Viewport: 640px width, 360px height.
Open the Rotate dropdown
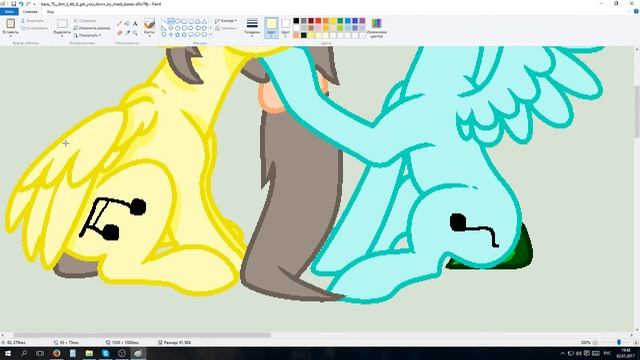pyautogui.click(x=88, y=35)
